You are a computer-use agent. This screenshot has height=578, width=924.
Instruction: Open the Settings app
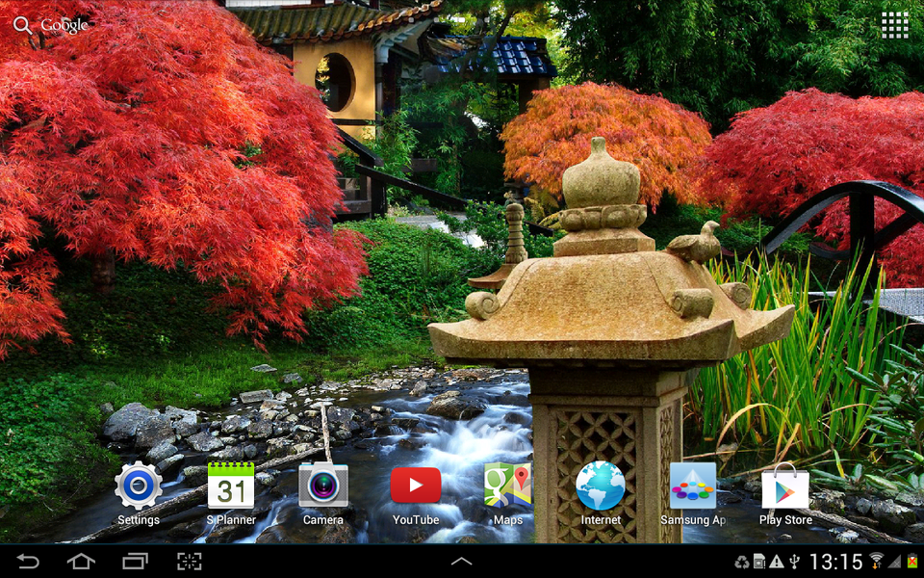139,486
